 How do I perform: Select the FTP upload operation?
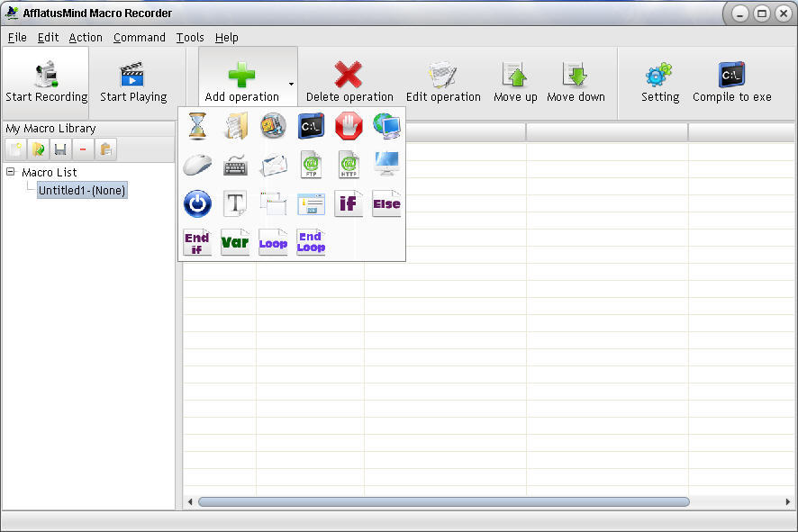311,165
